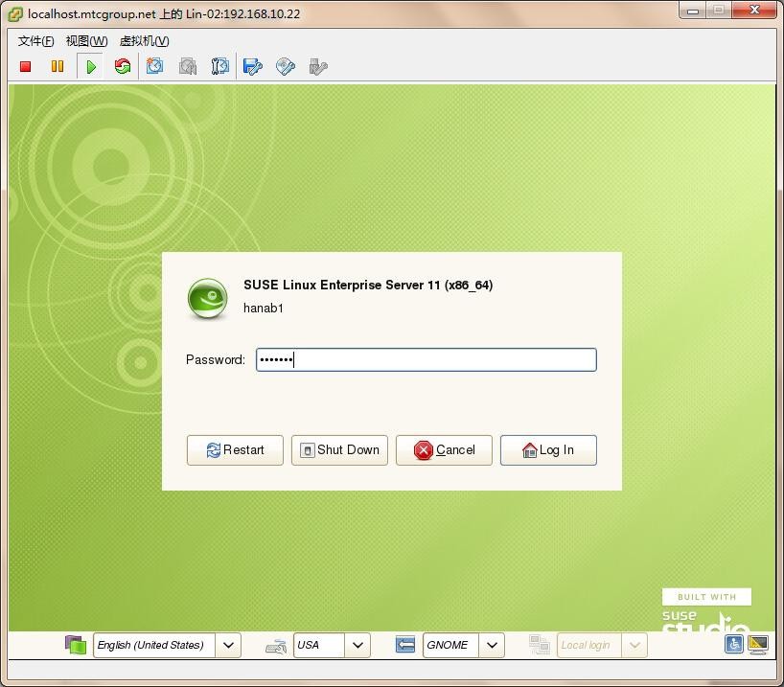
Task: Minimize the console window
Action: coord(693,11)
